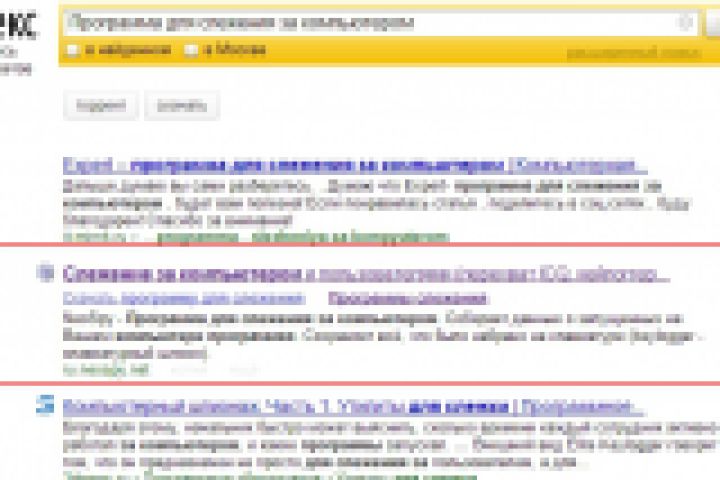Follow the 'Программа слежения' sitelink
720x480 pixels.
point(407,299)
